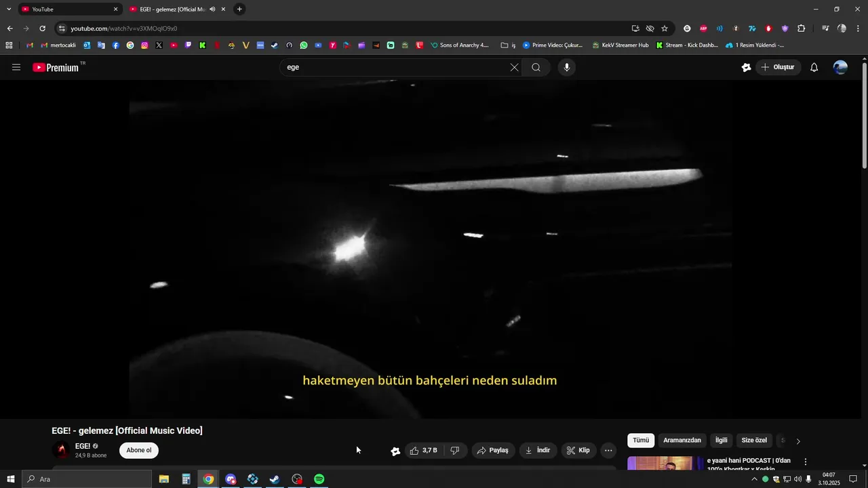Viewport: 868px width, 488px height.
Task: Close the EGE! - gelemez browser tab
Action: coord(223,9)
